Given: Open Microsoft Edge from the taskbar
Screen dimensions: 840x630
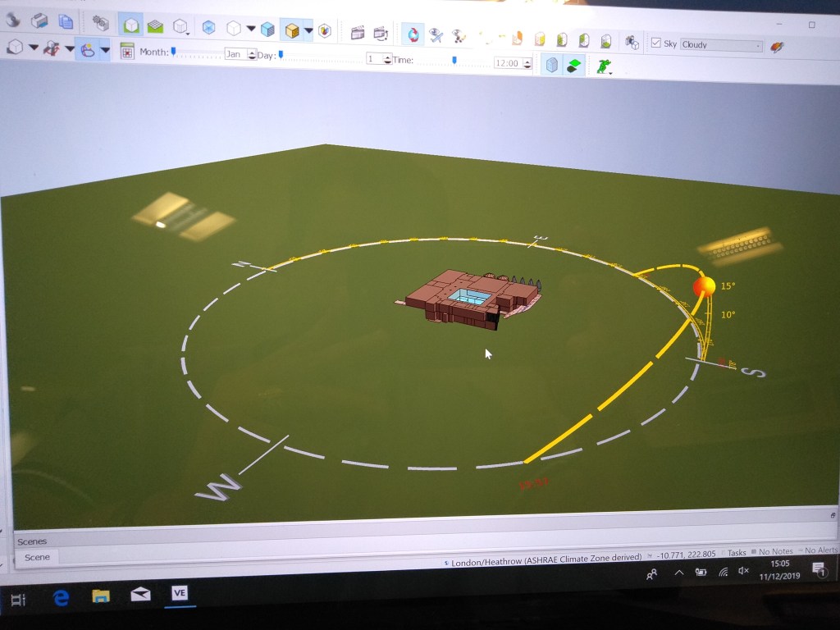Looking at the screenshot, I should click(61, 598).
